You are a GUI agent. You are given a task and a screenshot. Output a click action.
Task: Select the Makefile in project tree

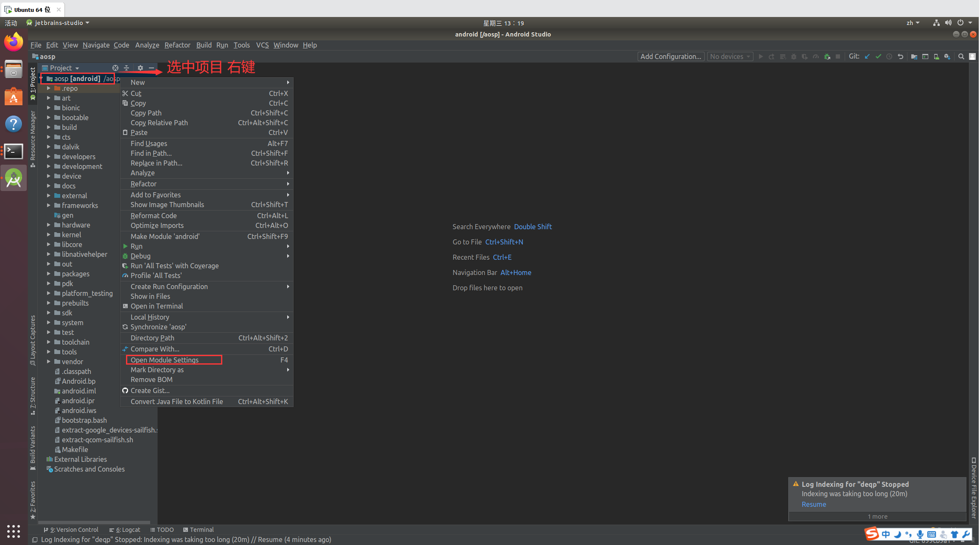tap(71, 449)
